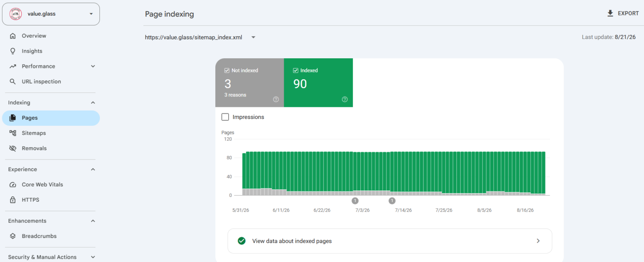This screenshot has height=262, width=644.
Task: Click the Security & Manual Actions label
Action: 42,257
